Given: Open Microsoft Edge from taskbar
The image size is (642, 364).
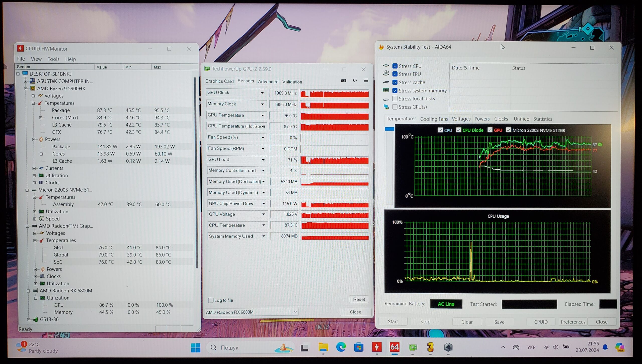Looking at the screenshot, I should tap(341, 347).
